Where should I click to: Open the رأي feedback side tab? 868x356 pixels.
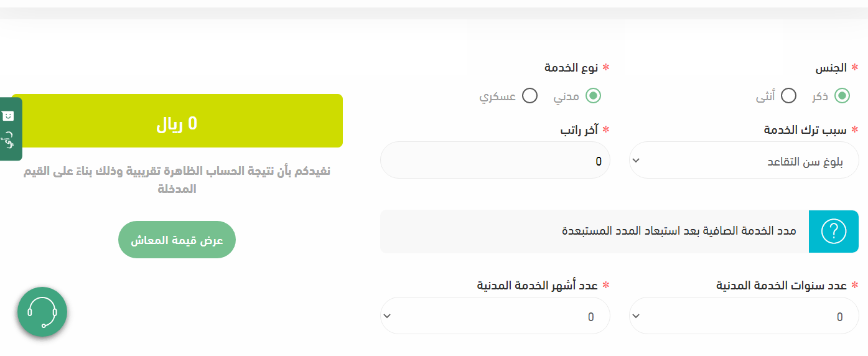click(9, 129)
